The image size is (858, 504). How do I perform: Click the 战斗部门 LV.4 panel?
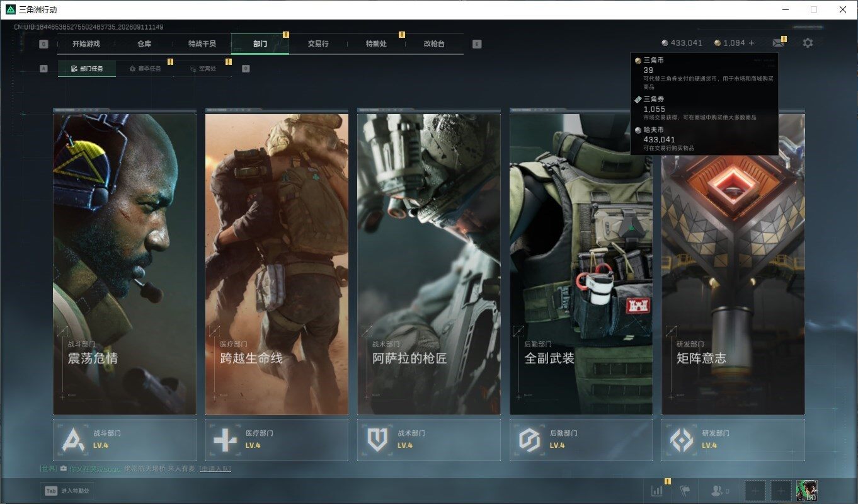click(125, 440)
